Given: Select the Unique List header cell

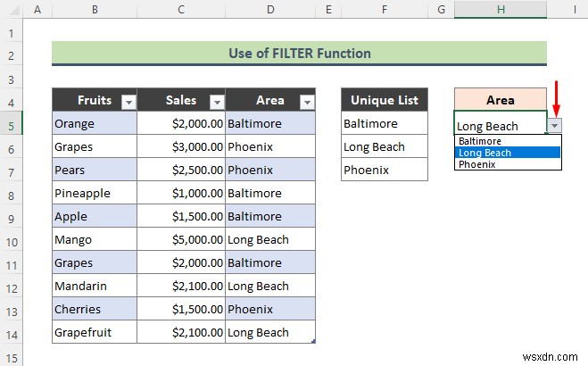Looking at the screenshot, I should pyautogui.click(x=385, y=100).
